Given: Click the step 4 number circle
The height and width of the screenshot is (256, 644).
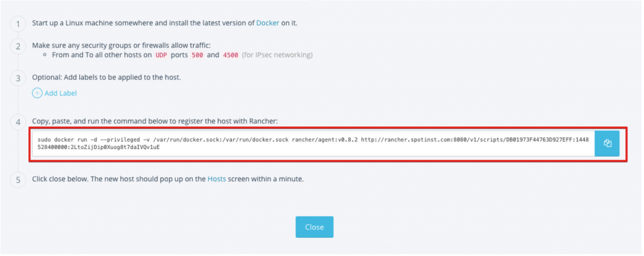Looking at the screenshot, I should 18,121.
